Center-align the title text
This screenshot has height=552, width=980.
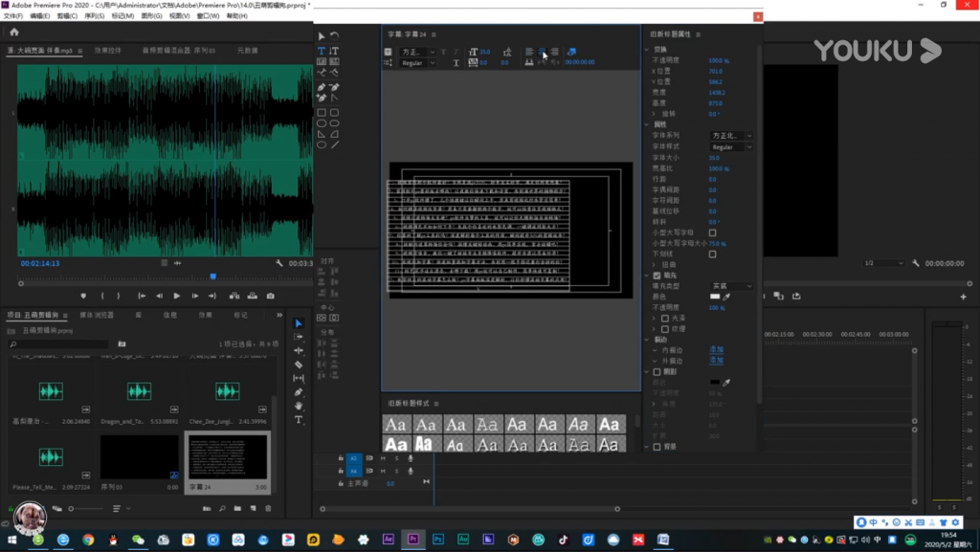pyautogui.click(x=542, y=52)
